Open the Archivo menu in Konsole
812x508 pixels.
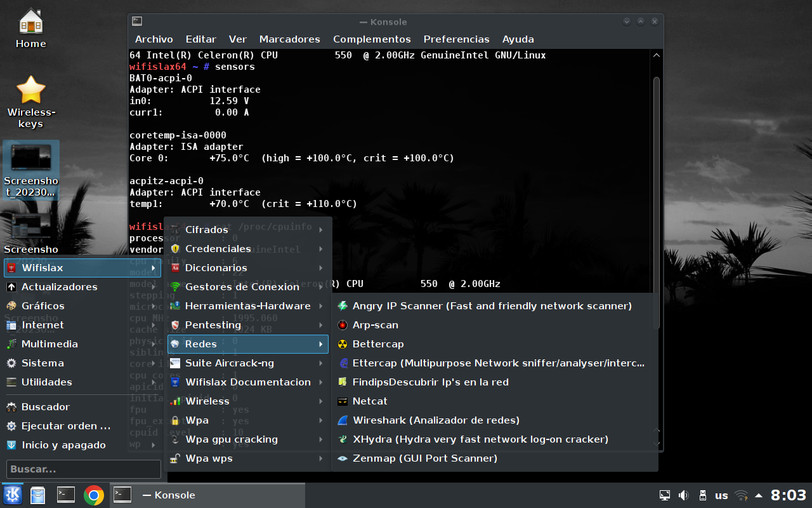pyautogui.click(x=154, y=39)
